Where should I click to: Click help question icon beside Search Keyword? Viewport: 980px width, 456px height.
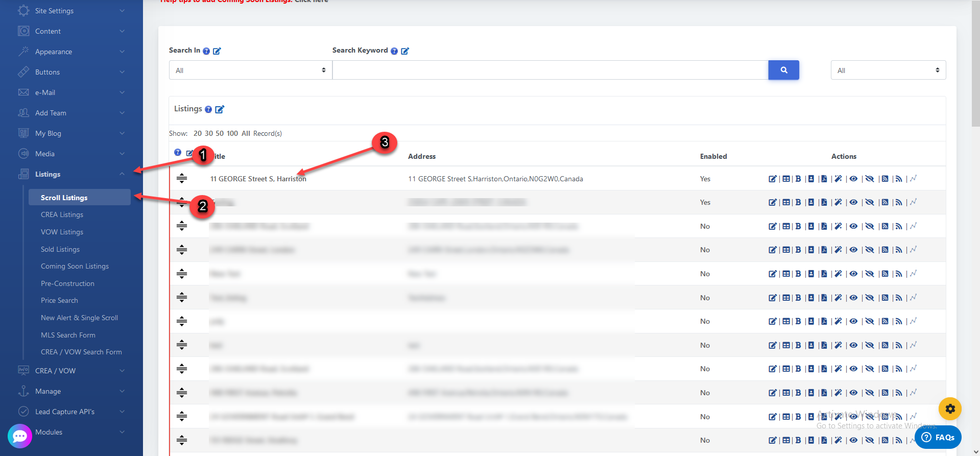[x=394, y=51]
